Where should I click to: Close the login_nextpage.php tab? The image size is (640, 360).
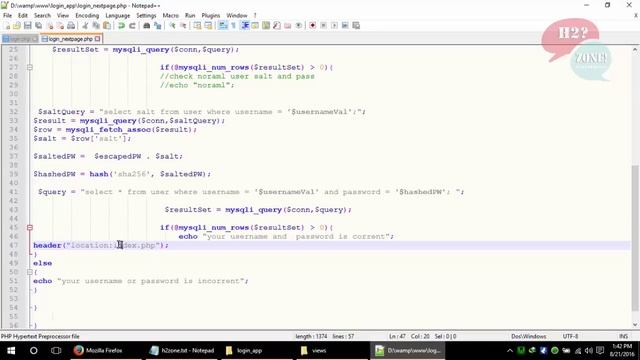98,39
